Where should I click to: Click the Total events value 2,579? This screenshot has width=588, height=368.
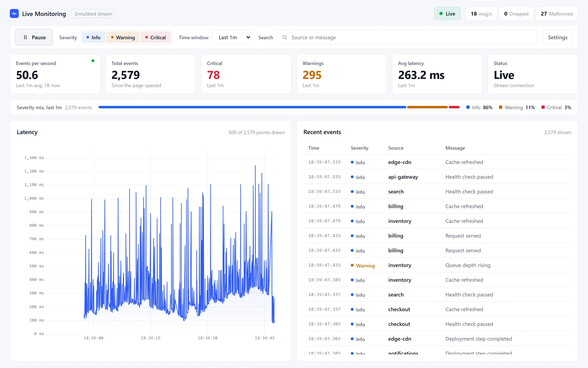pos(125,75)
